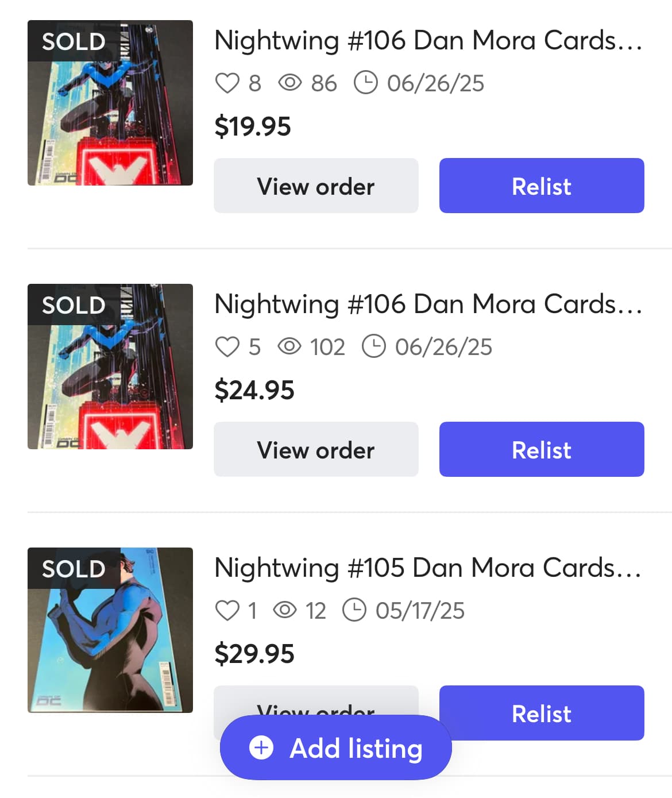Viewport: 672px width, 798px height.
Task: Click the clock icon beside 05/17/25
Action: [354, 610]
